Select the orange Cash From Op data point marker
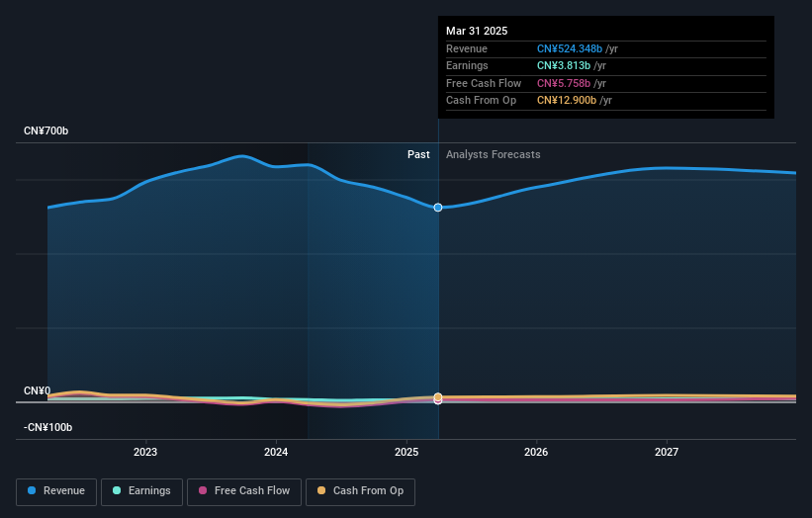This screenshot has height=518, width=812. pos(438,397)
